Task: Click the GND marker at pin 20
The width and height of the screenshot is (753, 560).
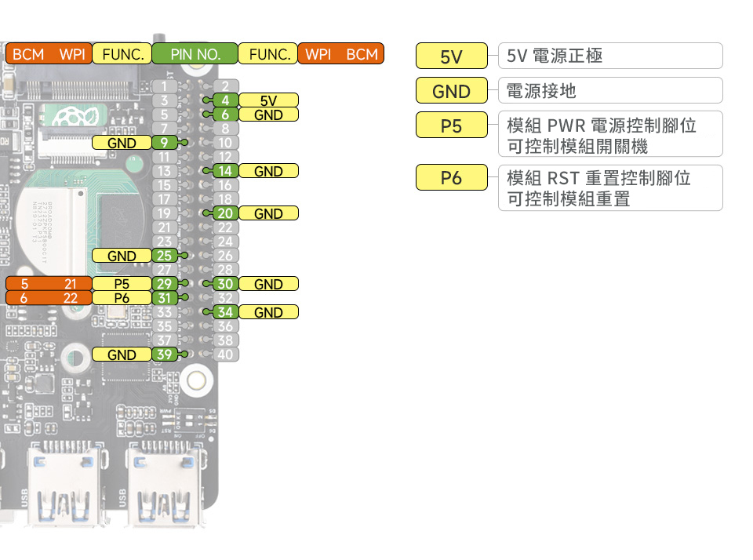Action: click(268, 213)
